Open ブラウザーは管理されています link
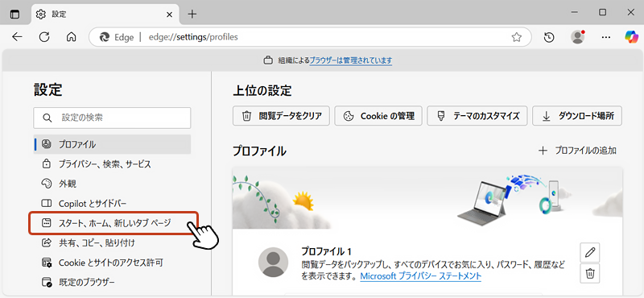Screen dimensions: 644x298 click(x=351, y=60)
